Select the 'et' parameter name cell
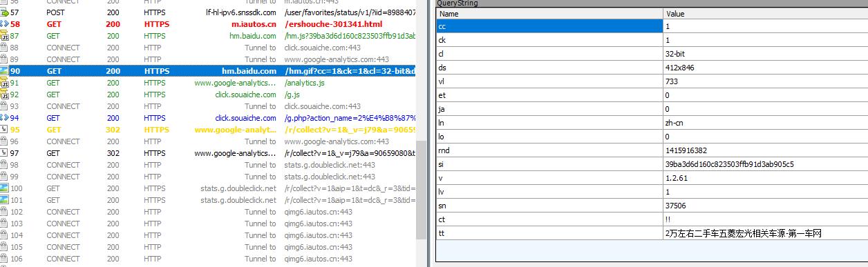The height and width of the screenshot is (267, 868). pos(549,95)
